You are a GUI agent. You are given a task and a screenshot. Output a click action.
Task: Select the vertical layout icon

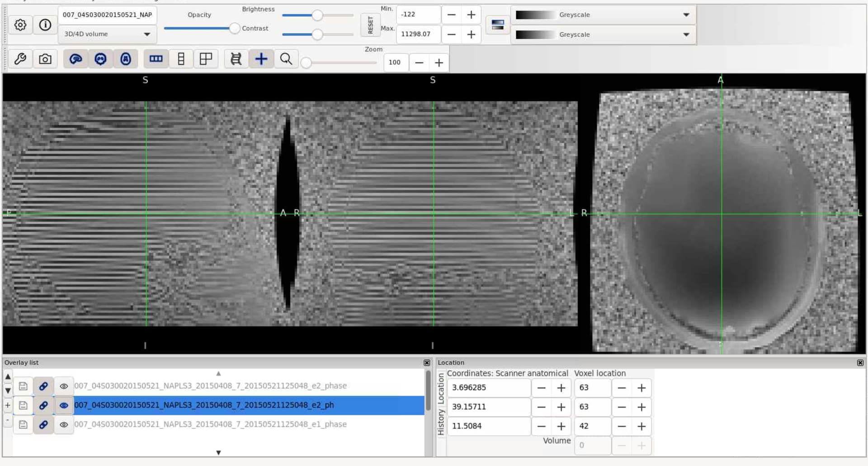pyautogui.click(x=181, y=59)
